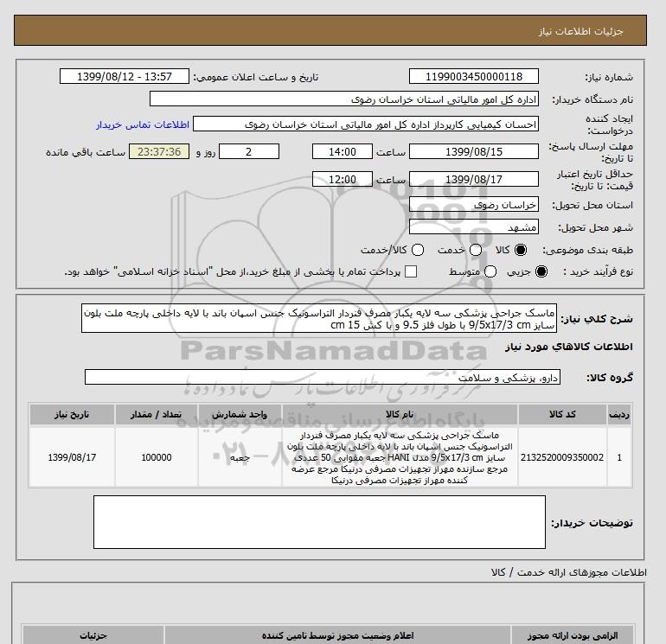Viewport: 666px width, 644px height.
Task: Click the اطلاعات کالاهای مورد نیاز heading
Action: 569,347
